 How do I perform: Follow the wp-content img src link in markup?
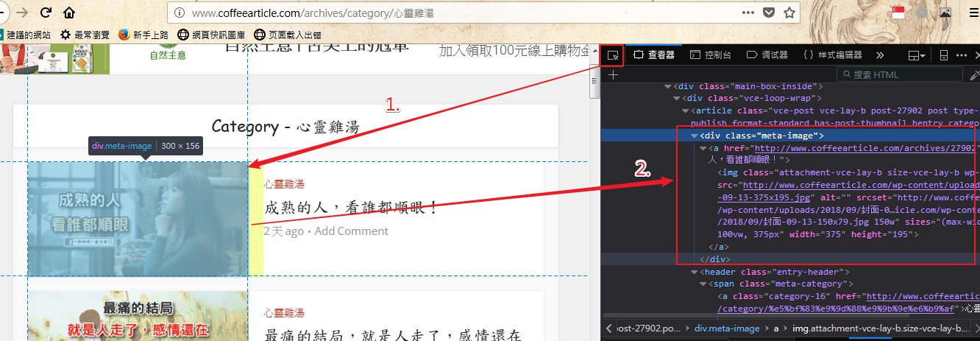(x=861, y=185)
